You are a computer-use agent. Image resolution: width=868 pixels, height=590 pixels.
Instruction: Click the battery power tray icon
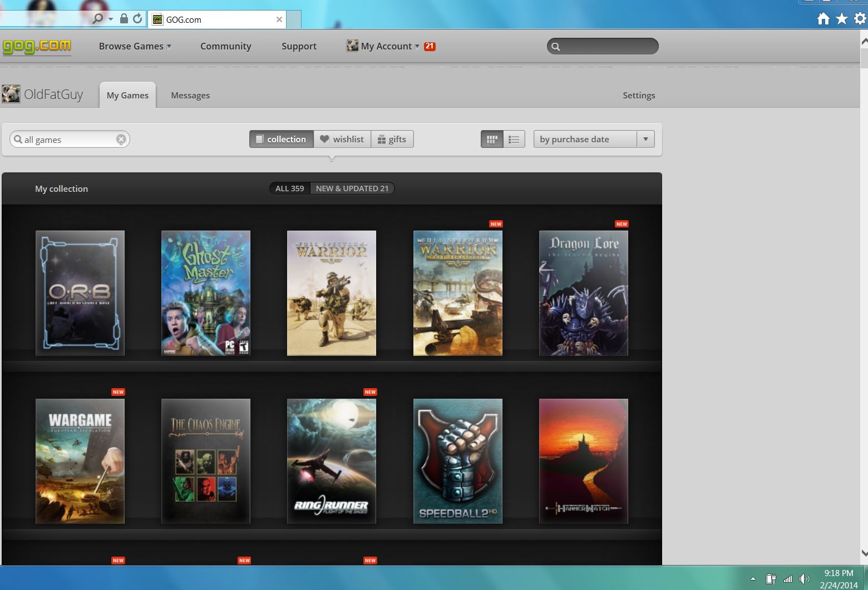coord(771,579)
